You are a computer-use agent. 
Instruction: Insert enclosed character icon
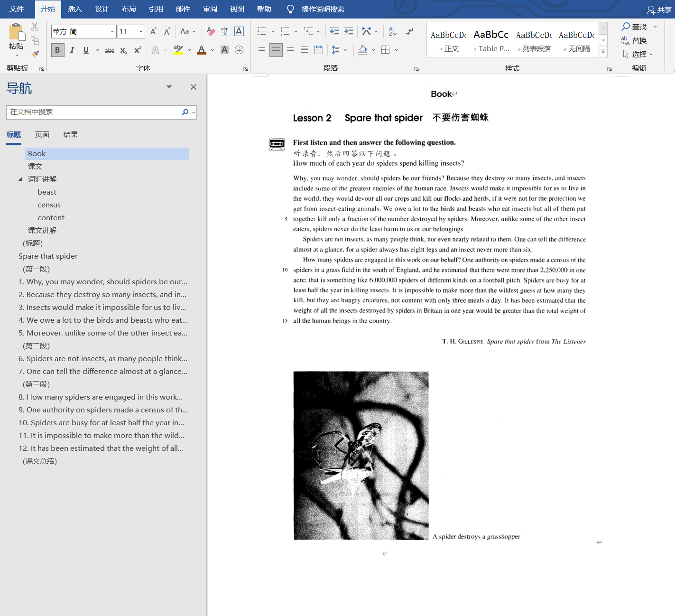click(x=239, y=50)
